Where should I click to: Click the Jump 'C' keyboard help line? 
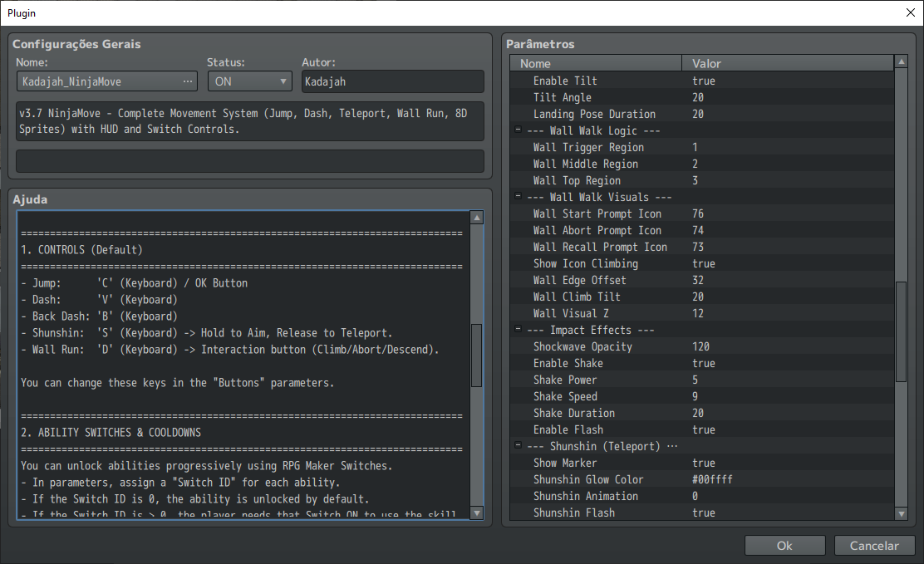click(x=135, y=283)
